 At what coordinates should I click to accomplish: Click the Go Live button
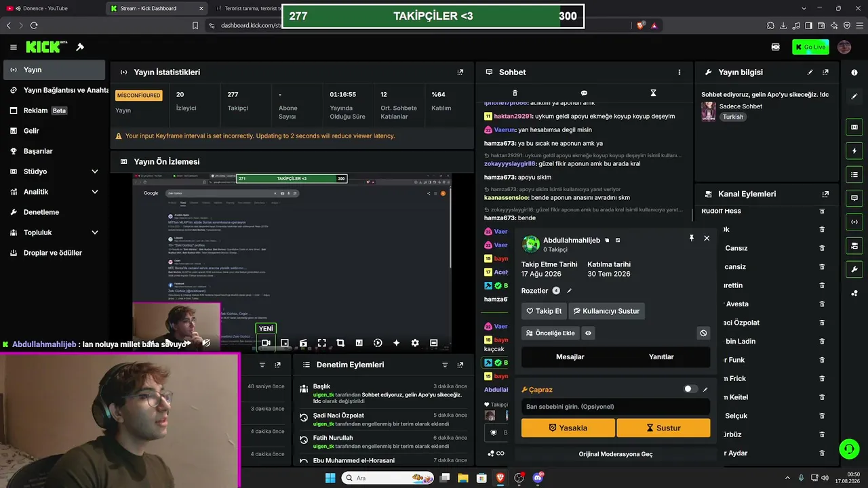(x=810, y=47)
